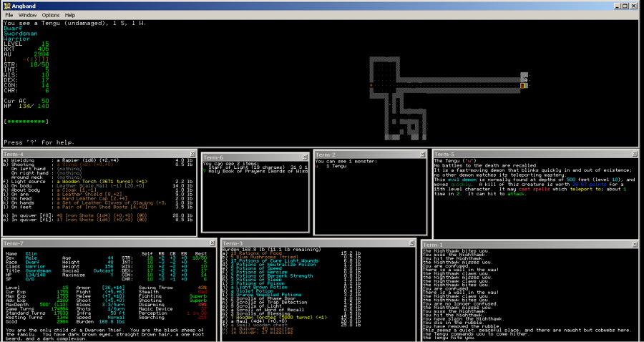
Task: Click the HP 134/140 line
Action: [26, 106]
